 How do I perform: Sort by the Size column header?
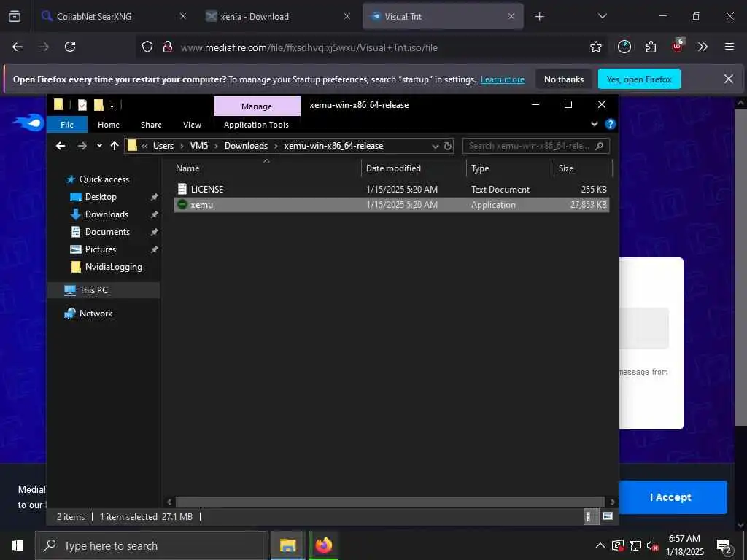[x=582, y=168]
